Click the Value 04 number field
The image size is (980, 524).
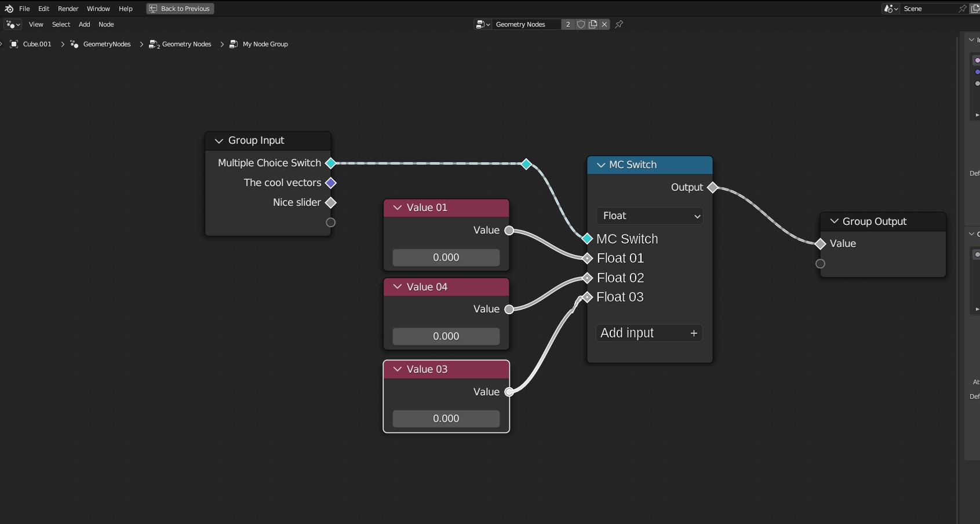446,336
